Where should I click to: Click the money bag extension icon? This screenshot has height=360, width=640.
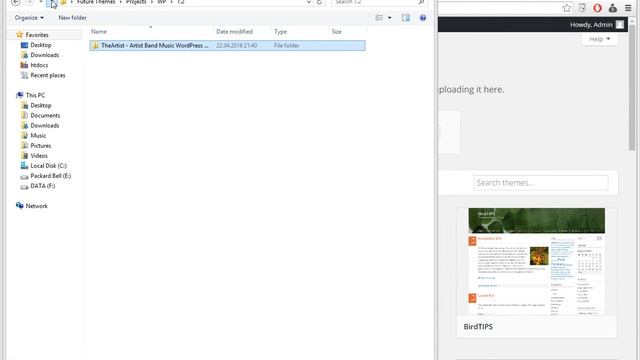coord(613,8)
